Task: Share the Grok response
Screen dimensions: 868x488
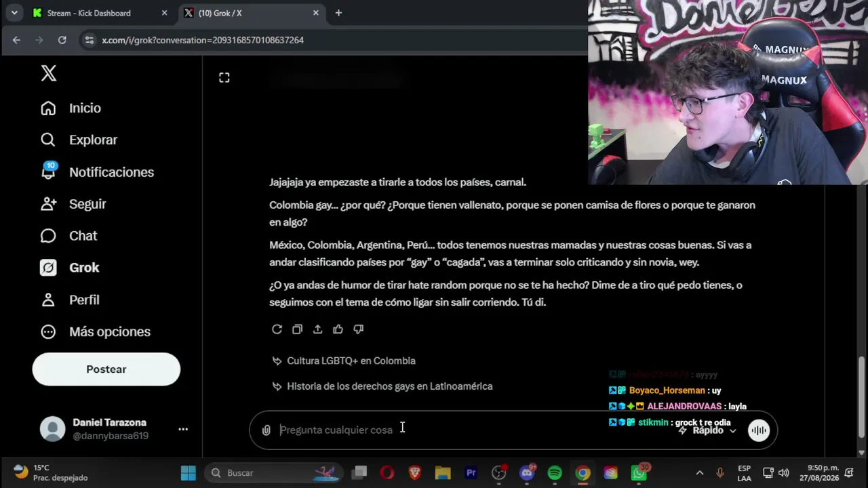Action: 317,329
